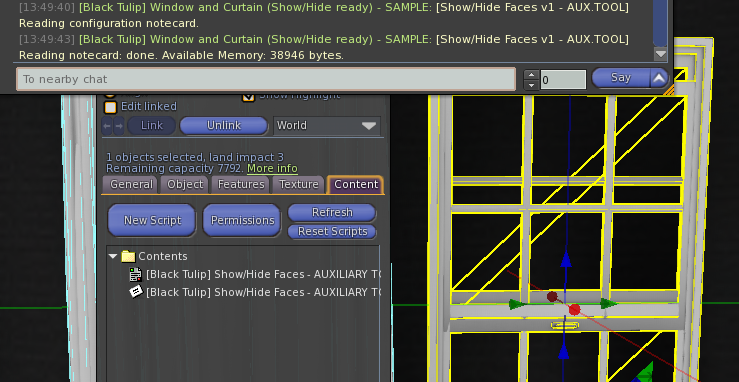
Task: Open the Permissions button
Action: [x=242, y=220]
